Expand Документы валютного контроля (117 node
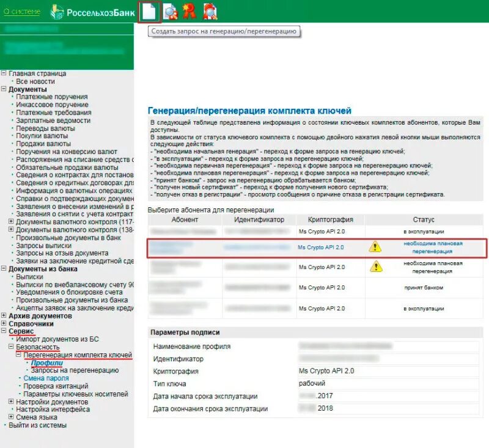Viewport: 489px width, 448px height. click(11, 221)
